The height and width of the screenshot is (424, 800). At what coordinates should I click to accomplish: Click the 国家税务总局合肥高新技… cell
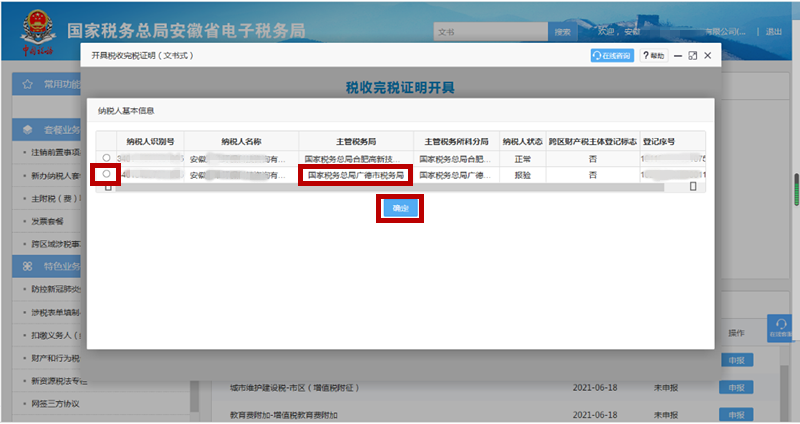[x=356, y=159]
